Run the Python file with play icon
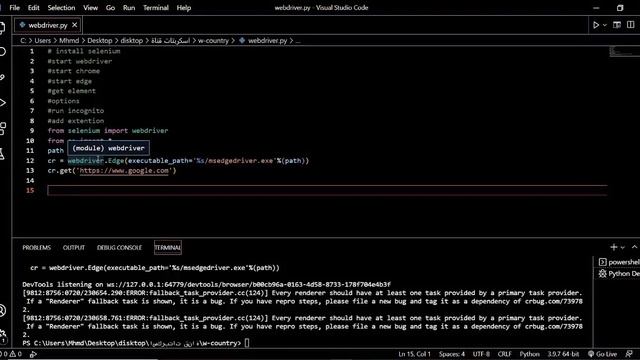The height and width of the screenshot is (360, 640). point(596,25)
